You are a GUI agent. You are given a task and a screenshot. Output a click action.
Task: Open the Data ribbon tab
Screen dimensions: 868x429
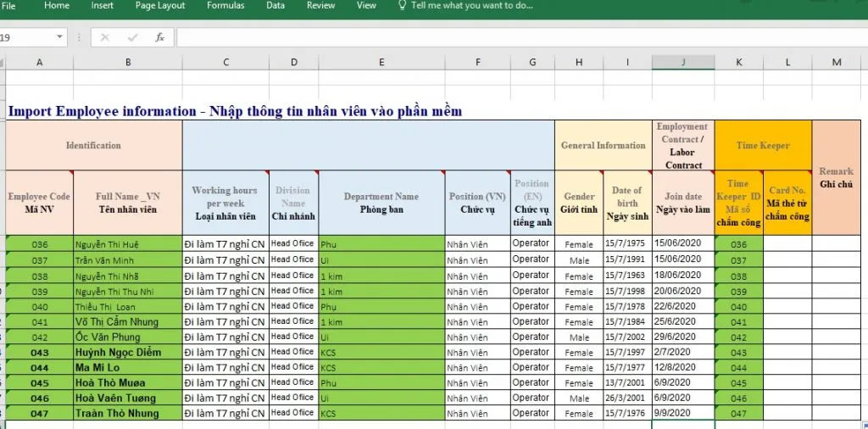[275, 6]
